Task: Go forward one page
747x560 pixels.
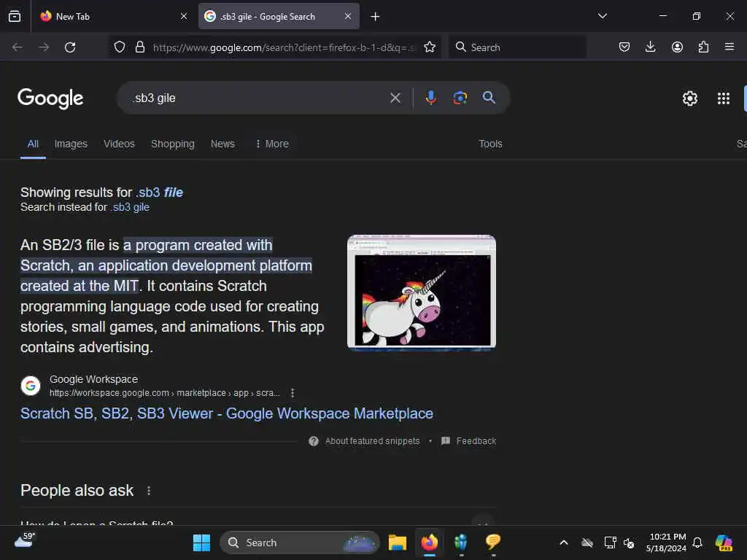Action: click(44, 47)
